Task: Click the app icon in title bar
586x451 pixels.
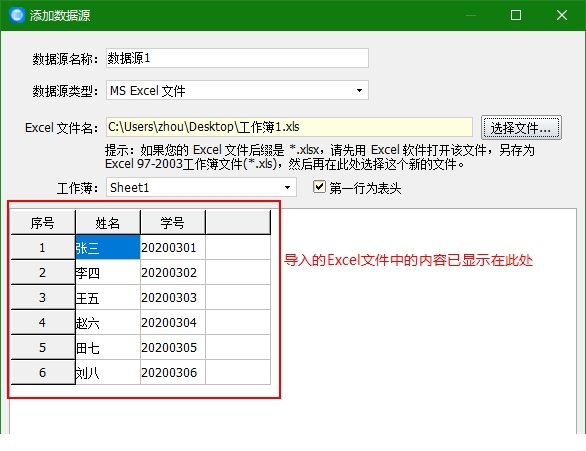Action: (x=16, y=15)
